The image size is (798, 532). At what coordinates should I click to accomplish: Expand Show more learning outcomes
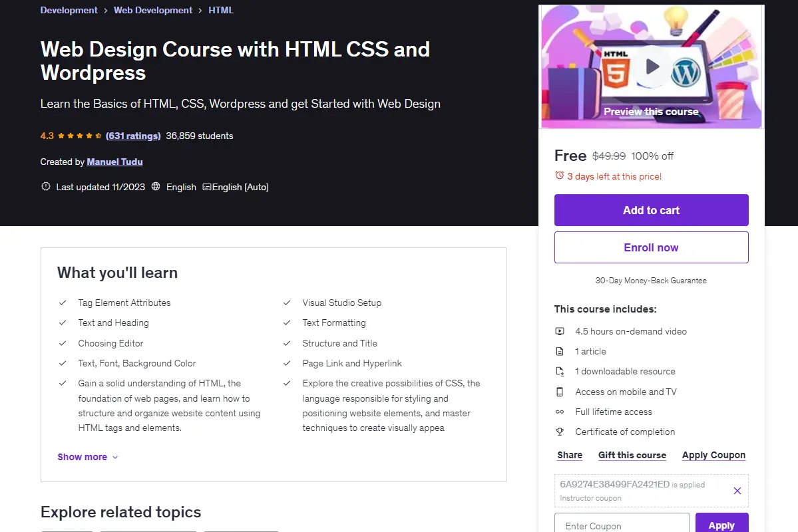pyautogui.click(x=88, y=457)
